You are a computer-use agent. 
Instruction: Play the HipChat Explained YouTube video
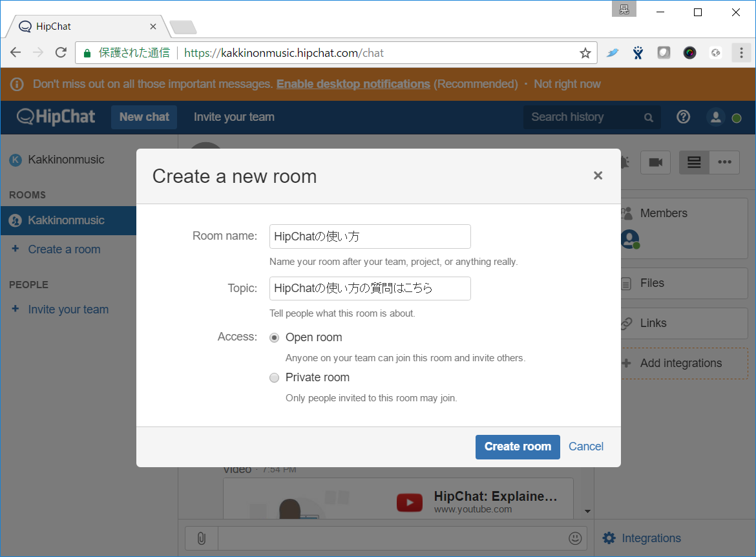point(410,503)
